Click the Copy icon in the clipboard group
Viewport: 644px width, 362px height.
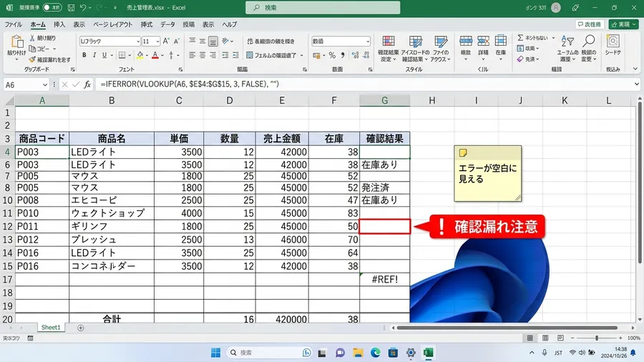pyautogui.click(x=32, y=49)
